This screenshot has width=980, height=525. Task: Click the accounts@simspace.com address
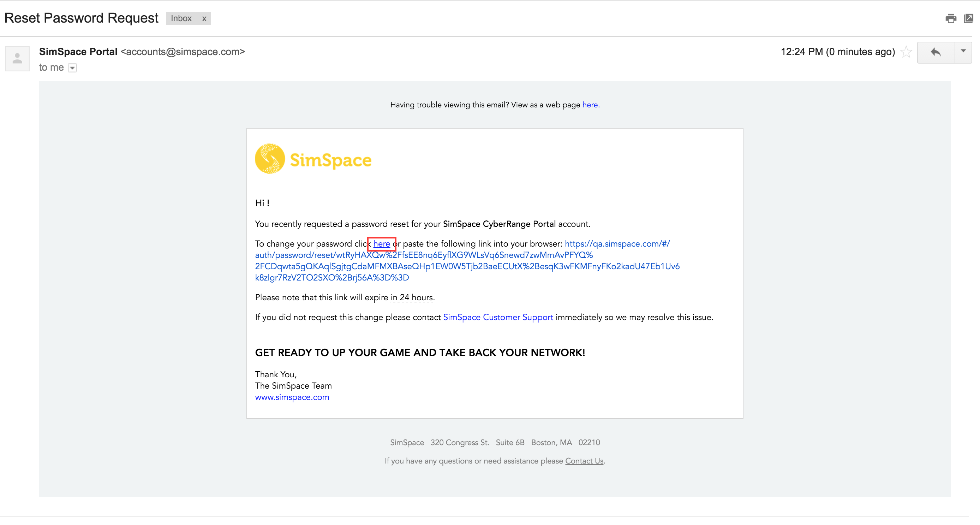pyautogui.click(x=183, y=52)
